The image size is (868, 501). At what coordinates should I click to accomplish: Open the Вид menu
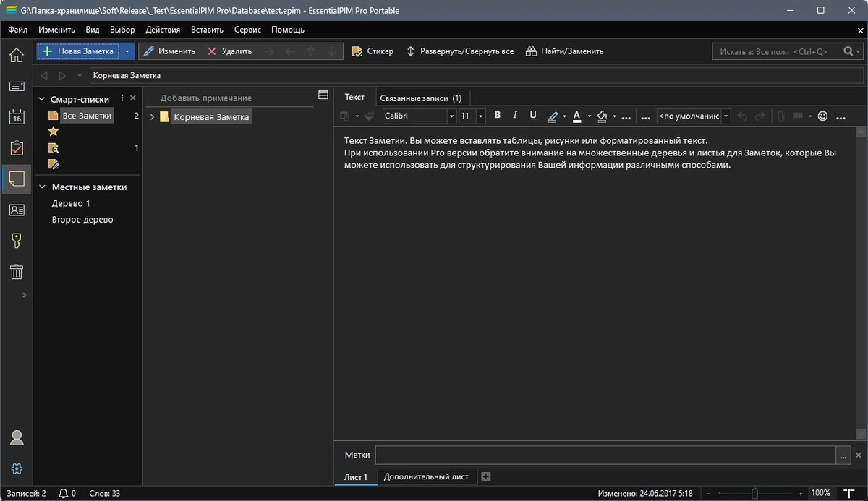point(93,30)
